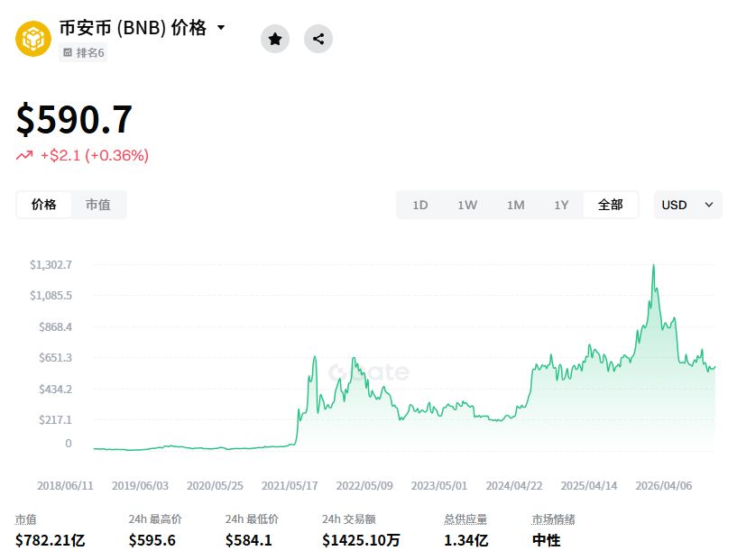
Task: Click the $584.1 24h low value
Action: tap(249, 540)
